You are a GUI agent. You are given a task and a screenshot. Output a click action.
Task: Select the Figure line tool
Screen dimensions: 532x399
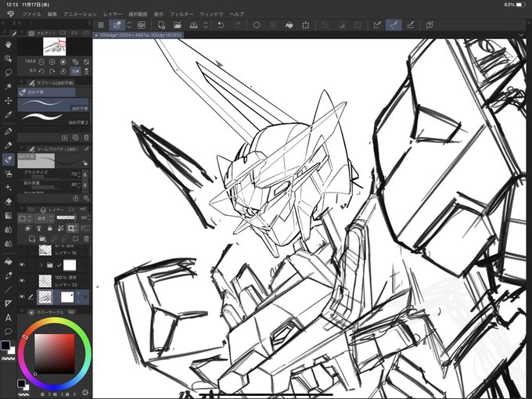[8, 289]
